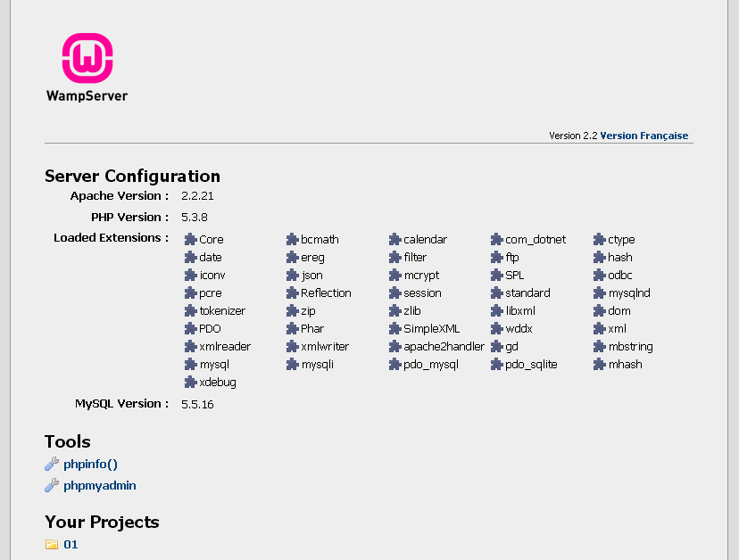Image resolution: width=739 pixels, height=560 pixels.
Task: Click the apache2handler extension label
Action: tap(444, 347)
